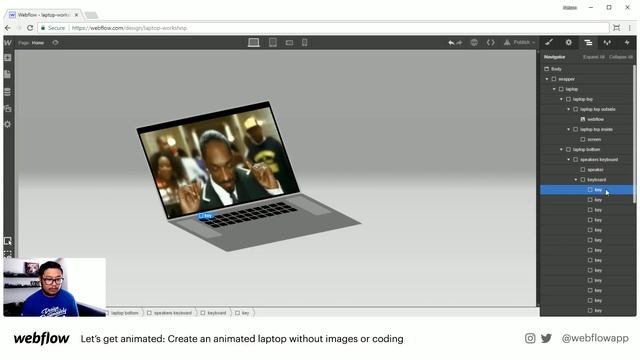
Task: Close the Webflow browser tab
Action: [76, 15]
